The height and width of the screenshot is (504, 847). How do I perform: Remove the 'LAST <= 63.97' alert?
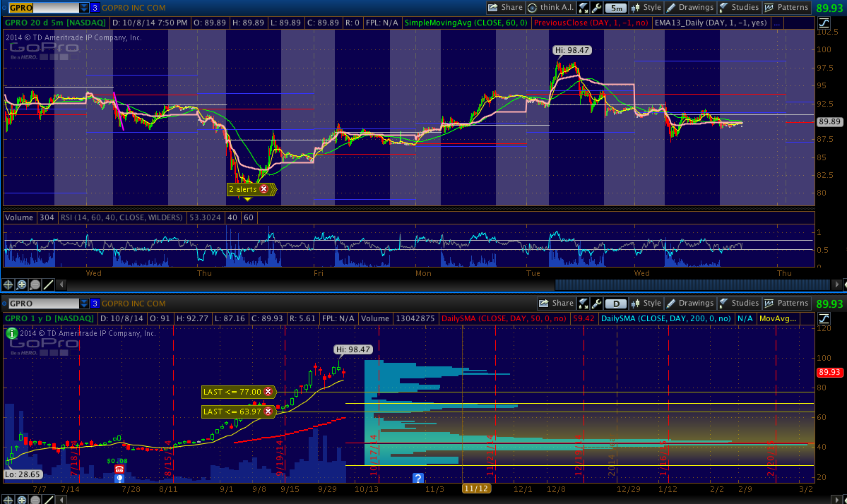[x=268, y=412]
